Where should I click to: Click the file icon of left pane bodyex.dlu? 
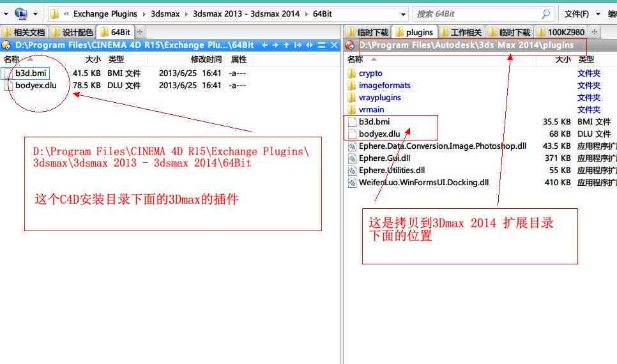[8, 86]
